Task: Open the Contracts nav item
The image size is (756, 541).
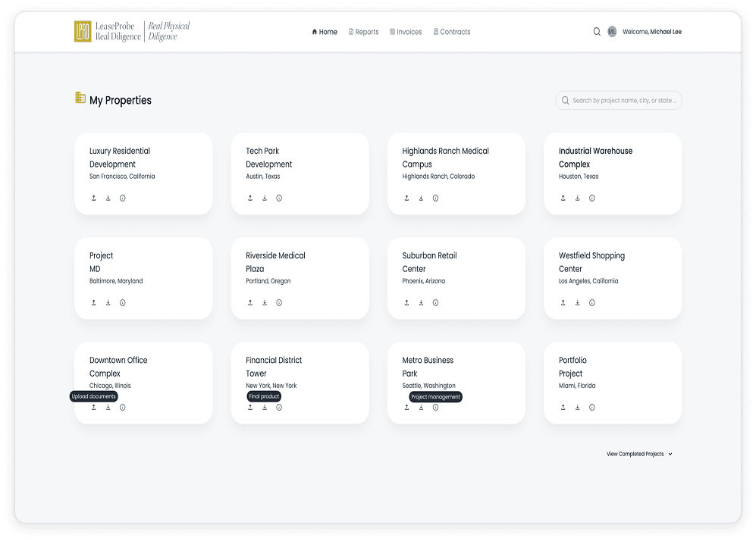Action: (x=452, y=32)
